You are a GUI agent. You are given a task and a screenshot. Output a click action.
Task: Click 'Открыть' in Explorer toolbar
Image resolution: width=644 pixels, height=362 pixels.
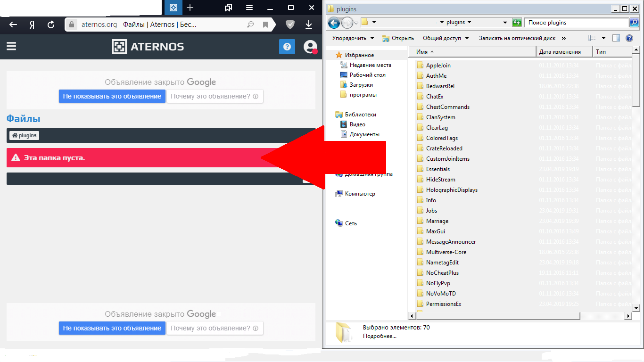pos(398,38)
